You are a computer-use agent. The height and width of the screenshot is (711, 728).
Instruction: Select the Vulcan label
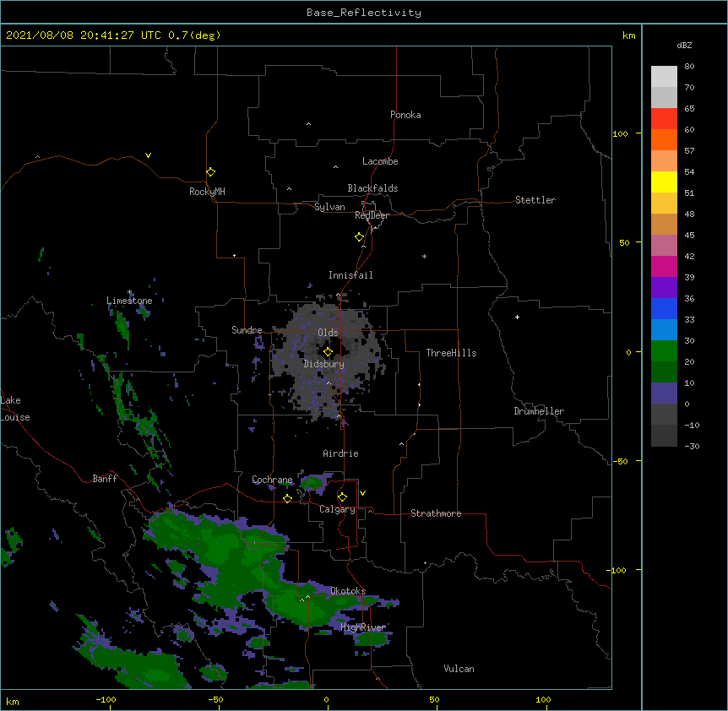(459, 669)
